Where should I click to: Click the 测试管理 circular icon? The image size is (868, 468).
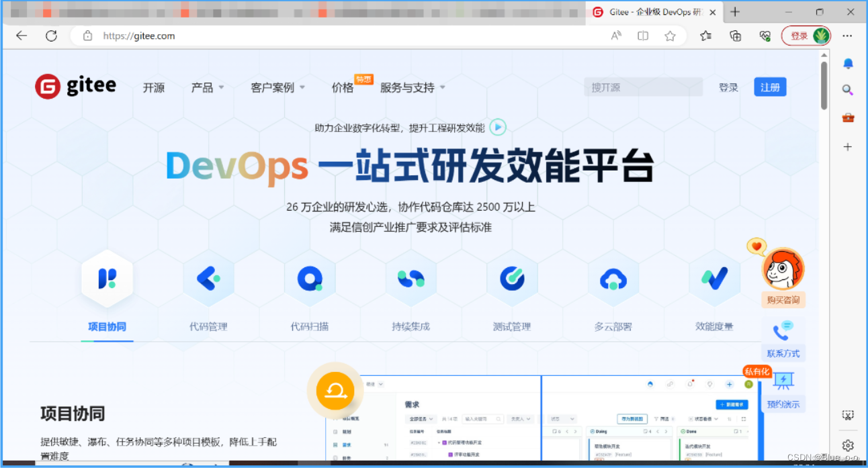512,279
